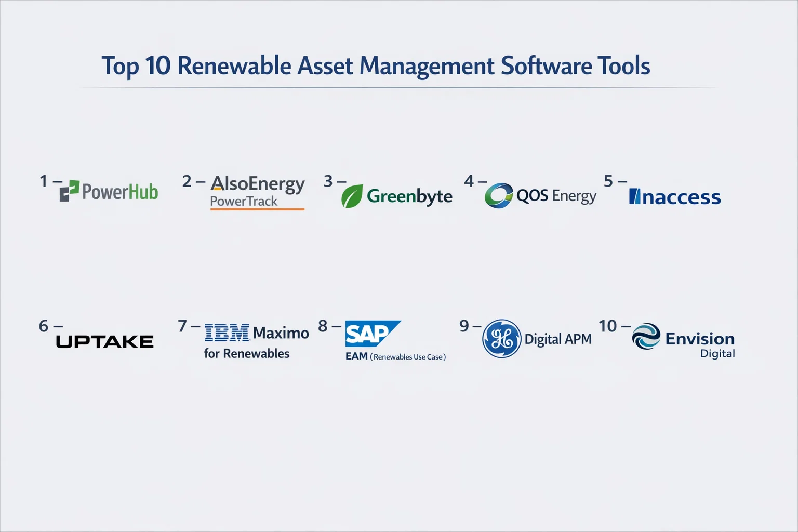The width and height of the screenshot is (798, 532).
Task: Select the QOS Energy text label
Action: tap(556, 196)
